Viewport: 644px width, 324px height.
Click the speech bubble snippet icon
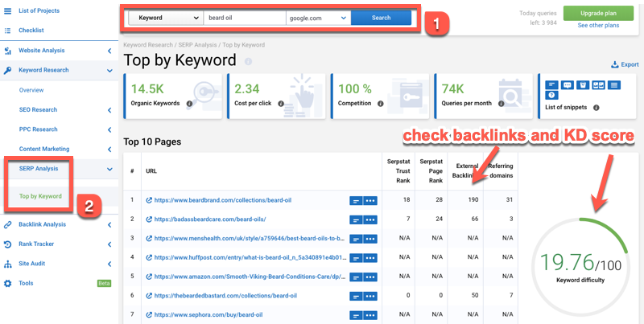(568, 85)
